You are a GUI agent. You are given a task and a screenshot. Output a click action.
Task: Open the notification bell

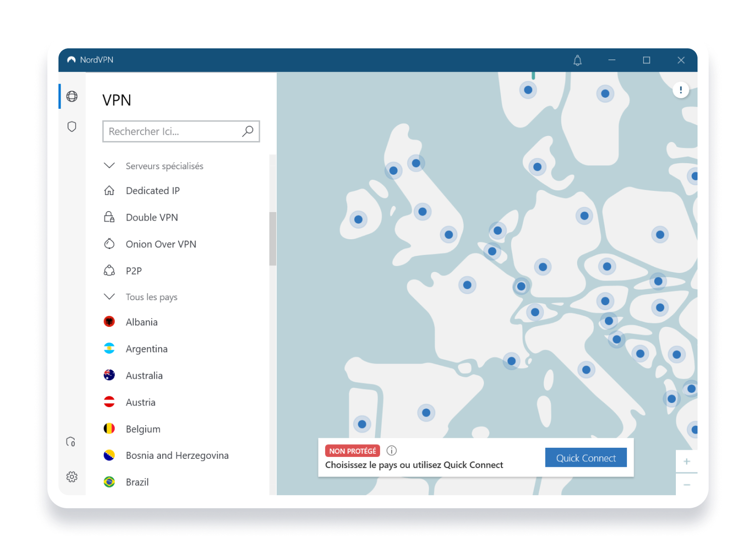[577, 60]
